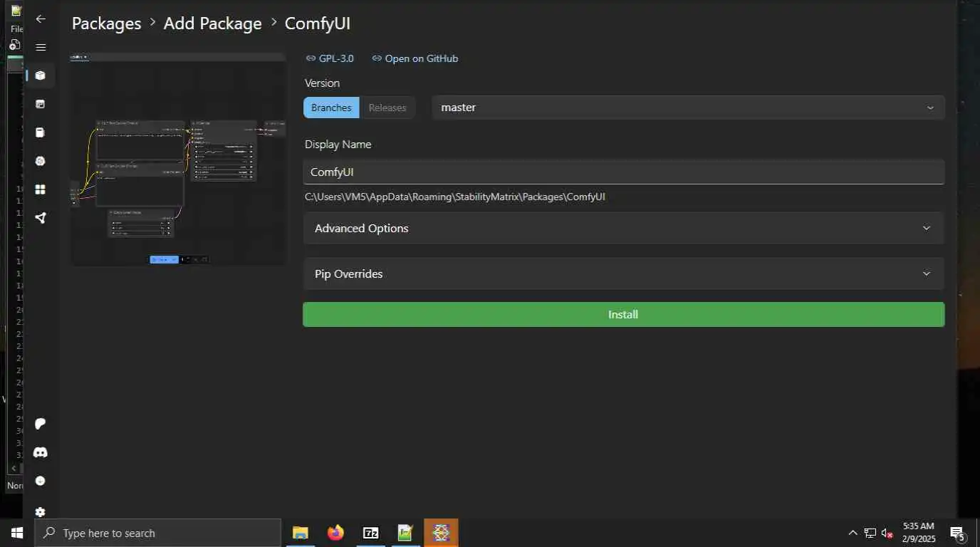
Task: Expand the Advanced Options section
Action: [624, 228]
